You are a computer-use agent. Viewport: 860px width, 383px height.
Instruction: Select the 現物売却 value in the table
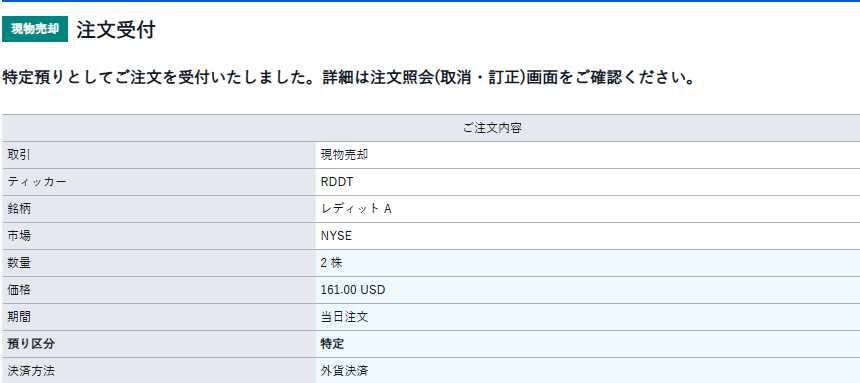coord(344,155)
